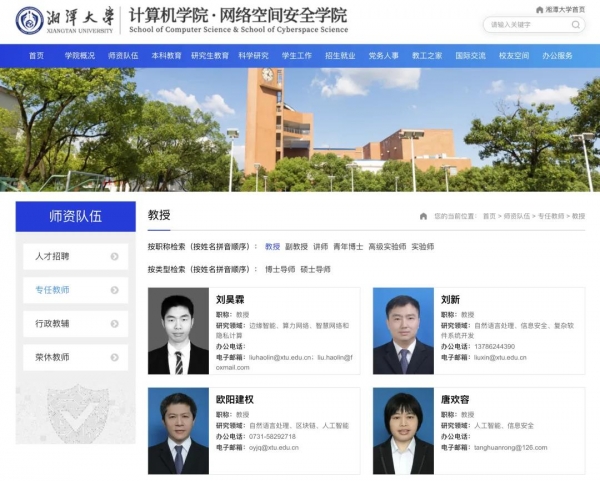The height and width of the screenshot is (481, 600).
Task: Click the keyword search input field
Action: (531, 24)
